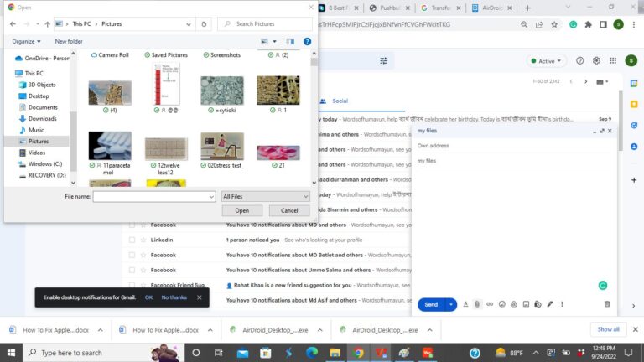The height and width of the screenshot is (362, 644).
Task: Click the Grammarly icon in compose body
Action: 603,286
